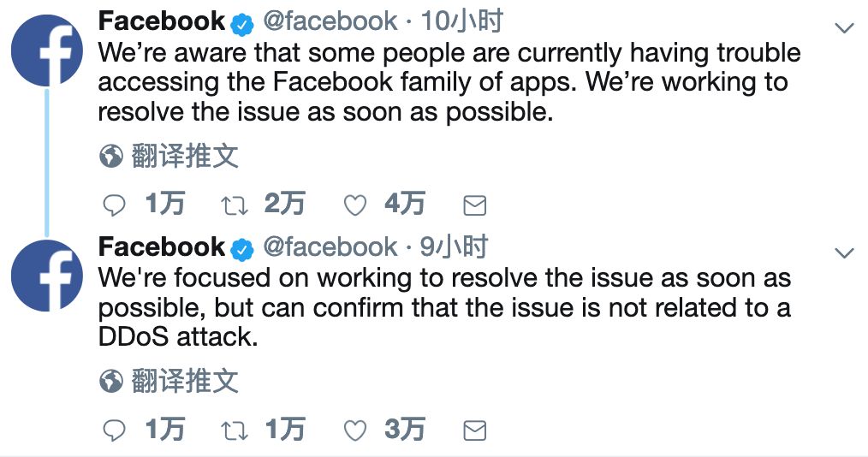Reply to the DDoS attack tweet
Screen dimensions: 868x457
114,430
